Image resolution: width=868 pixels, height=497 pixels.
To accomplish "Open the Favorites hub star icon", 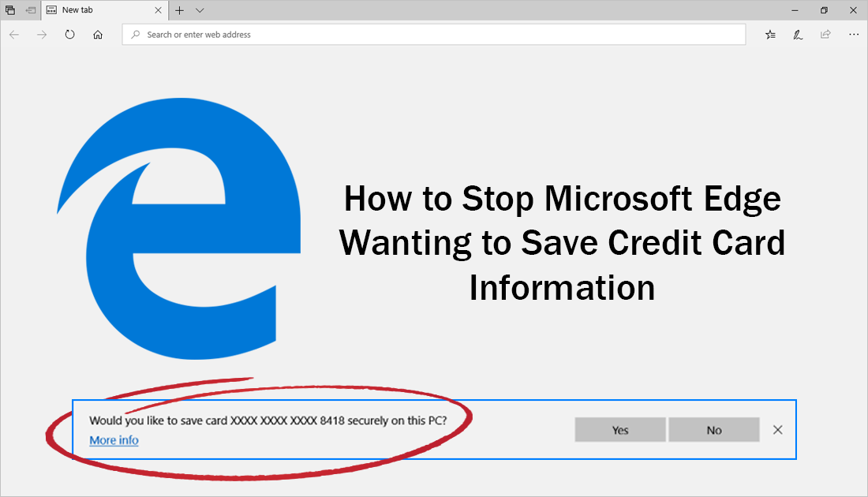I will pyautogui.click(x=770, y=34).
